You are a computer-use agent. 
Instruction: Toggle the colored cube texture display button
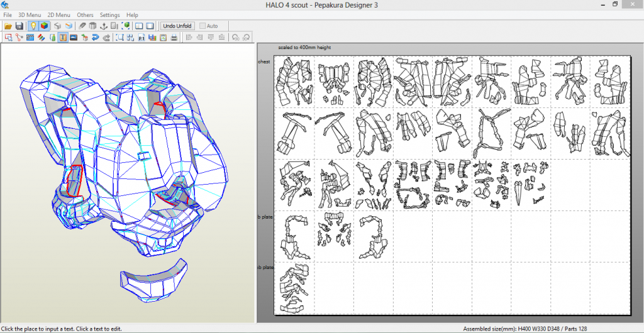click(44, 26)
